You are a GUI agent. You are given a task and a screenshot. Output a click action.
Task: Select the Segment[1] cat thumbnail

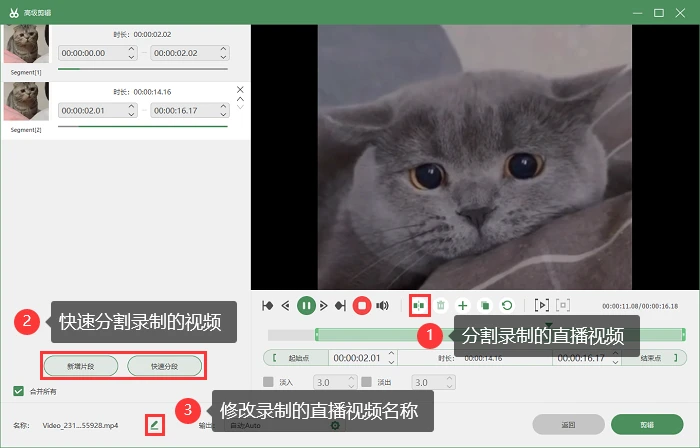[x=26, y=44]
